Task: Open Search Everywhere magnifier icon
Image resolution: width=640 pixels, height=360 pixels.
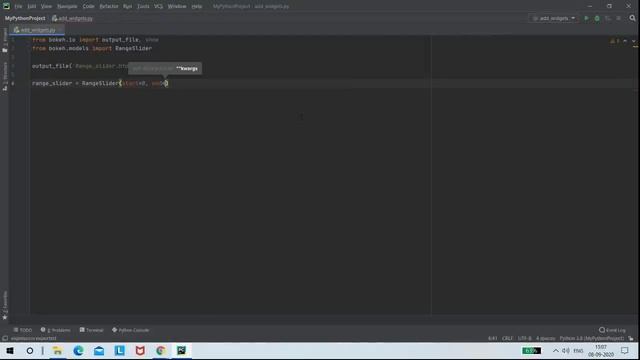Action: click(x=632, y=18)
